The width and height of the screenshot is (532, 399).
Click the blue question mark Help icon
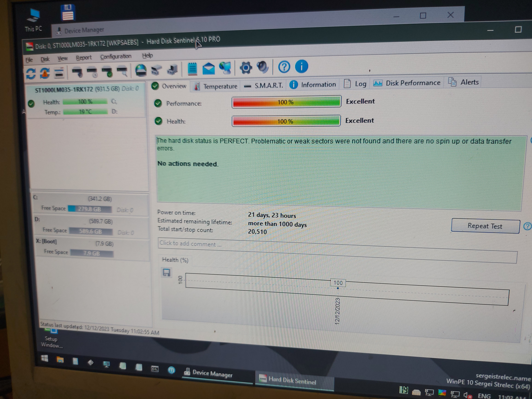click(284, 67)
